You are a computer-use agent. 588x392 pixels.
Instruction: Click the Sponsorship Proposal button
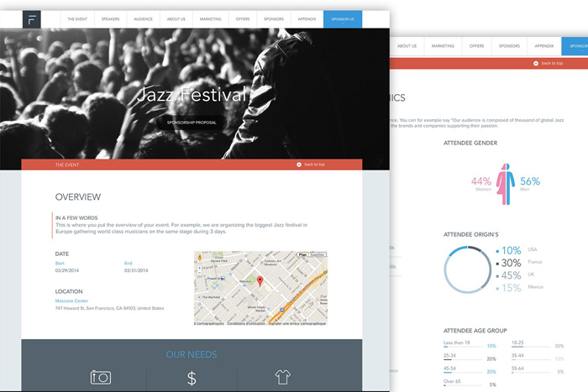[x=192, y=123]
